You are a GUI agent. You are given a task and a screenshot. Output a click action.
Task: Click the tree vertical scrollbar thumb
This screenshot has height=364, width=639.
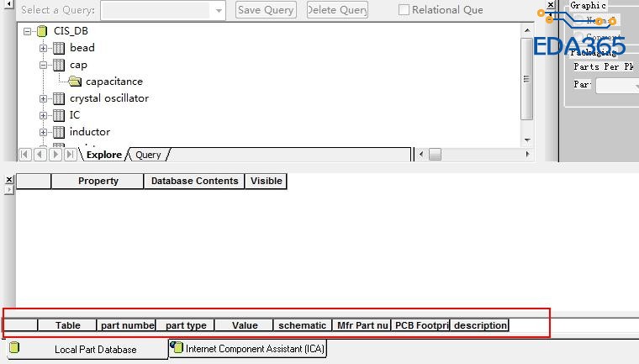click(526, 79)
